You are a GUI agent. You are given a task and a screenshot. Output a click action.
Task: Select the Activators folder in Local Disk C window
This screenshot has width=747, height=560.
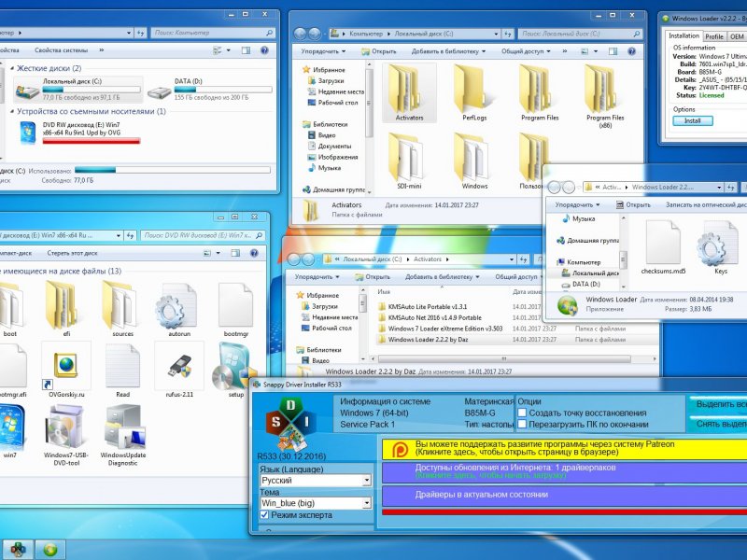[x=409, y=93]
